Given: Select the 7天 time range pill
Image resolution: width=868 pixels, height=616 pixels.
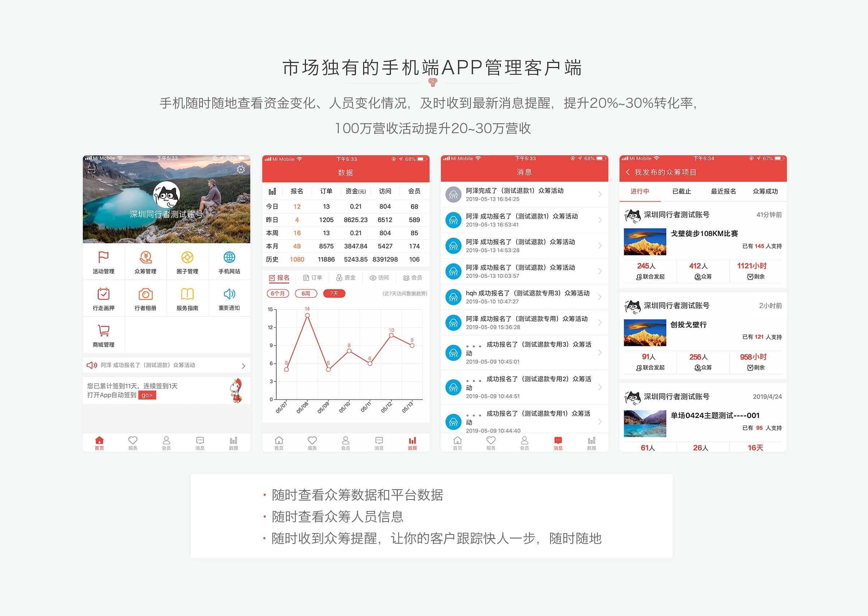Looking at the screenshot, I should point(334,294).
